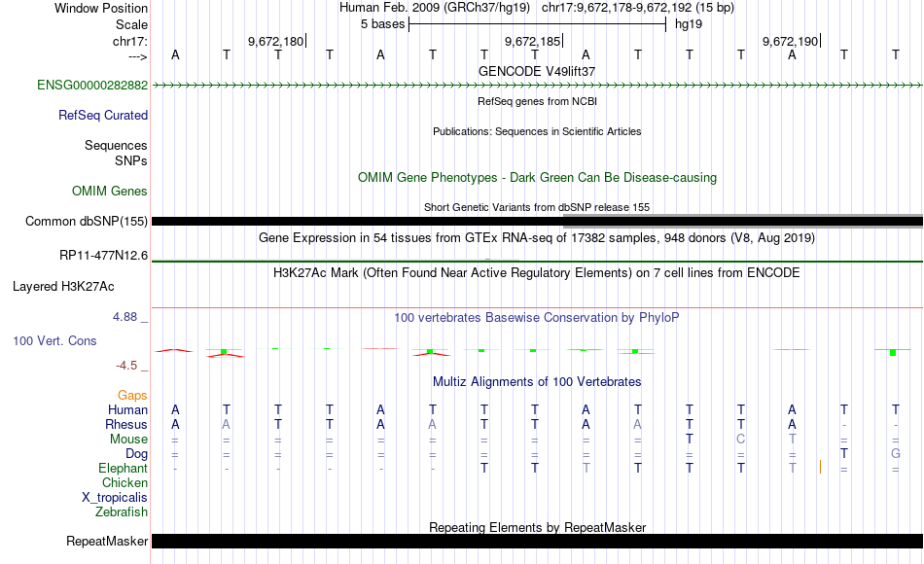The height and width of the screenshot is (564, 924).
Task: Open Repeating Elements by RepeatMasker title
Action: (x=538, y=527)
